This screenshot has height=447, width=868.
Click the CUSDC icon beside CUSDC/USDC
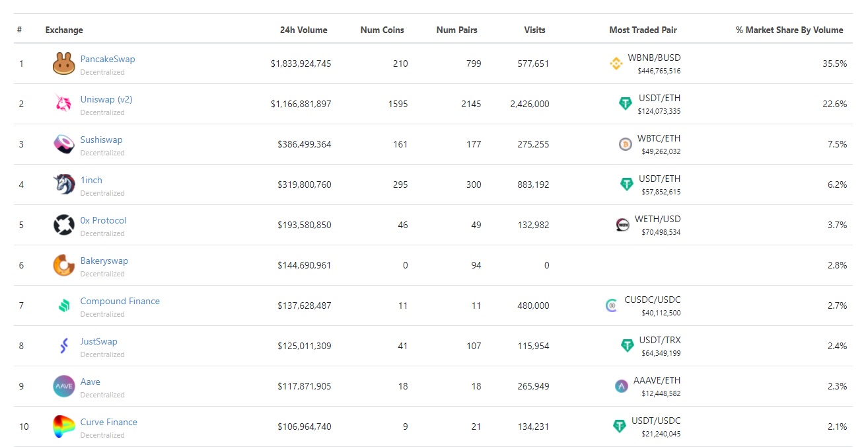click(x=611, y=305)
